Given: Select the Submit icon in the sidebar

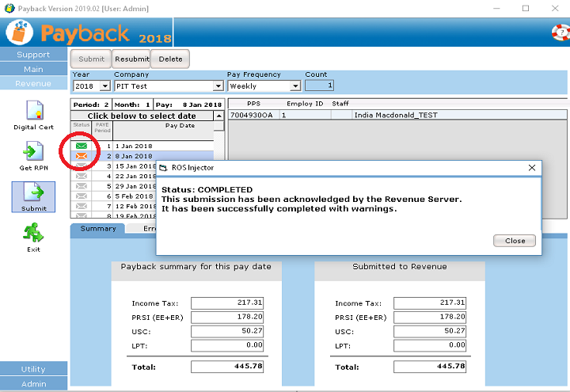Looking at the screenshot, I should tap(33, 193).
